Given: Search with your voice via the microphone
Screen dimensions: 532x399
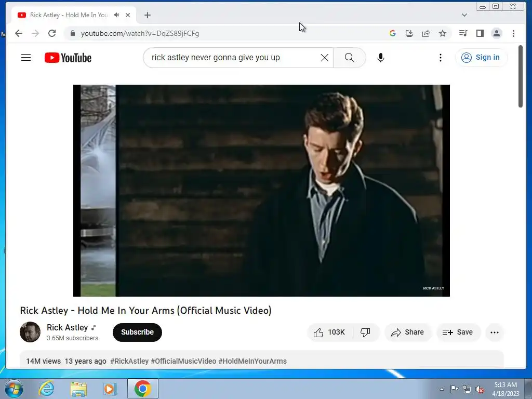Looking at the screenshot, I should [x=381, y=58].
